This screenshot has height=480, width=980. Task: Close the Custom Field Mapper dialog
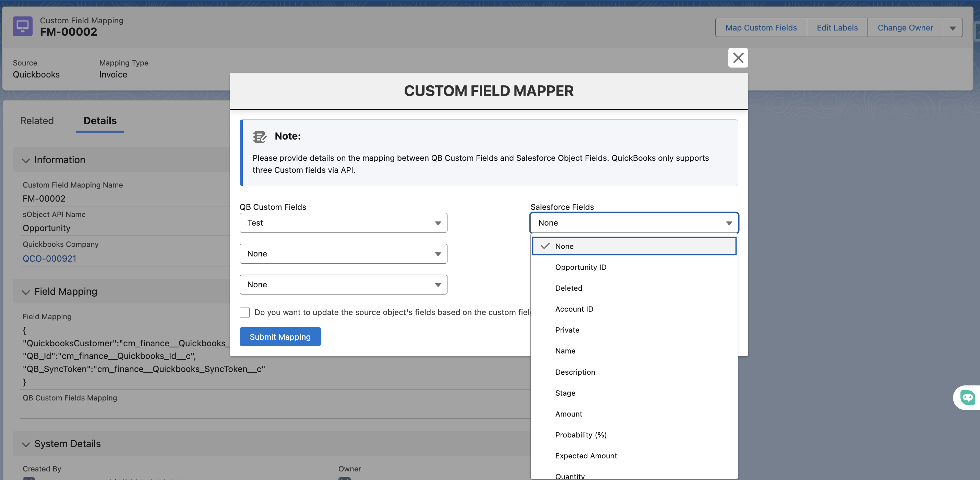click(738, 58)
